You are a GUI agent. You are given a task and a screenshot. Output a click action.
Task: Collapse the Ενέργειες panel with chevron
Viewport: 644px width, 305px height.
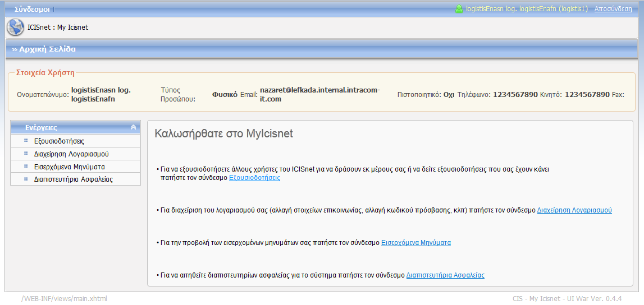133,127
